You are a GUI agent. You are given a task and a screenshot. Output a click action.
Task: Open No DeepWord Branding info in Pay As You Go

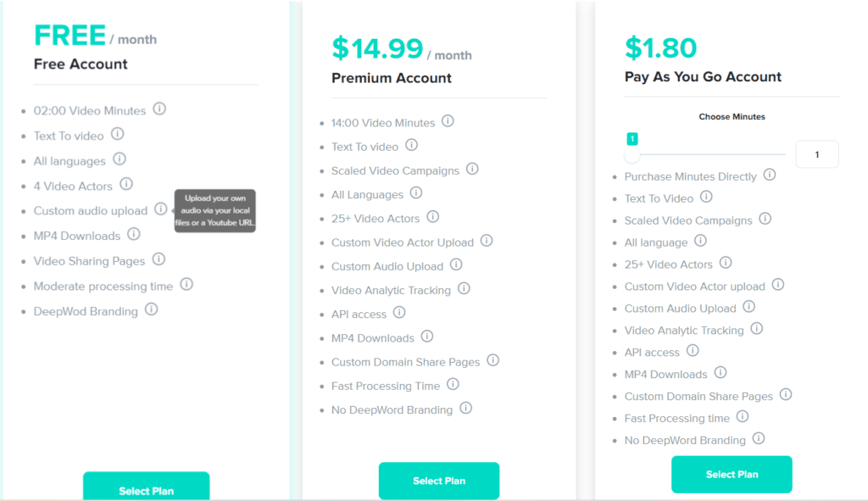757,440
